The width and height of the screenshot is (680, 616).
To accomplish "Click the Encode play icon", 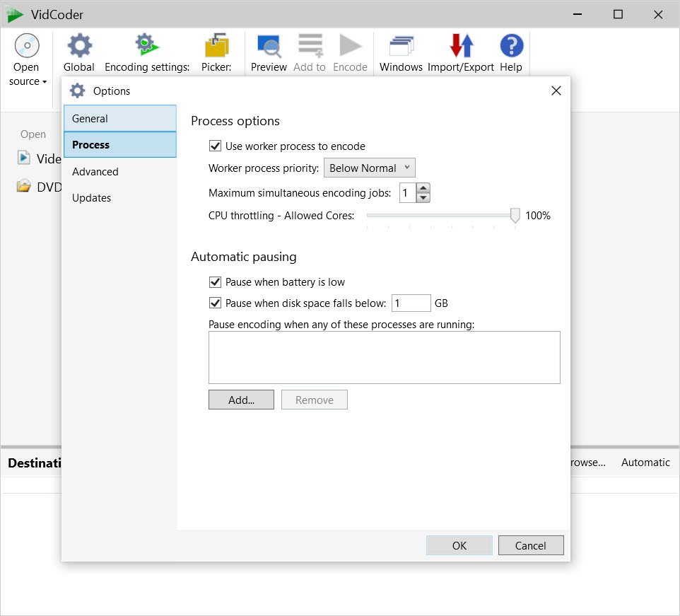I will [350, 45].
